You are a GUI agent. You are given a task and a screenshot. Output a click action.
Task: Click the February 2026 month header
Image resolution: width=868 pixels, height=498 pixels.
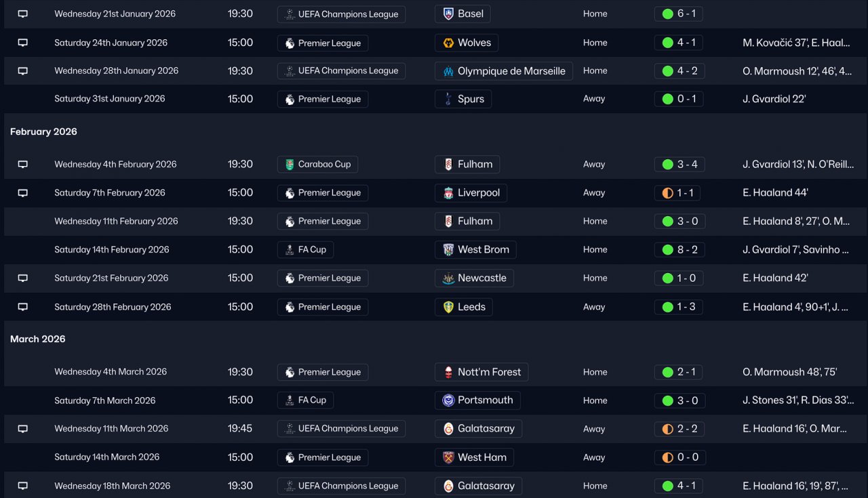click(x=43, y=131)
